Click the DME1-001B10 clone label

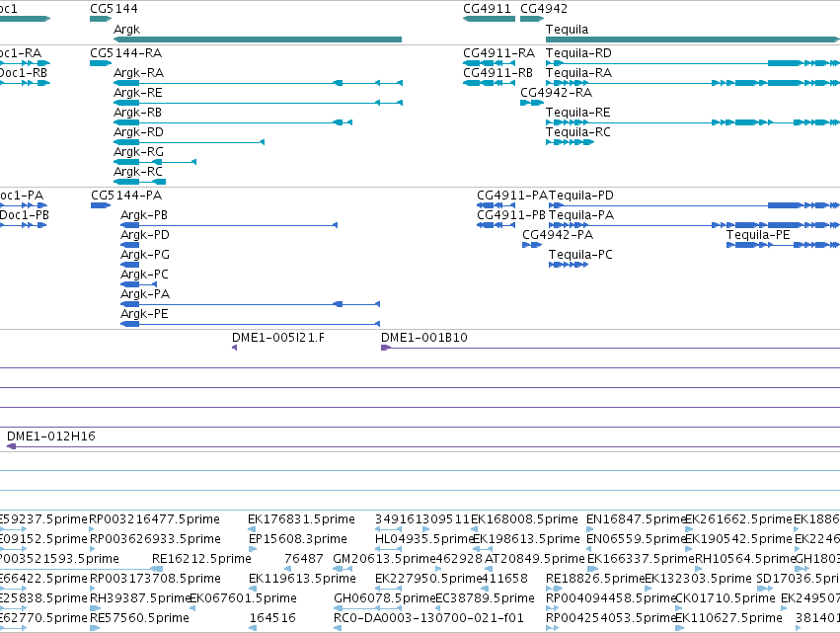click(424, 338)
